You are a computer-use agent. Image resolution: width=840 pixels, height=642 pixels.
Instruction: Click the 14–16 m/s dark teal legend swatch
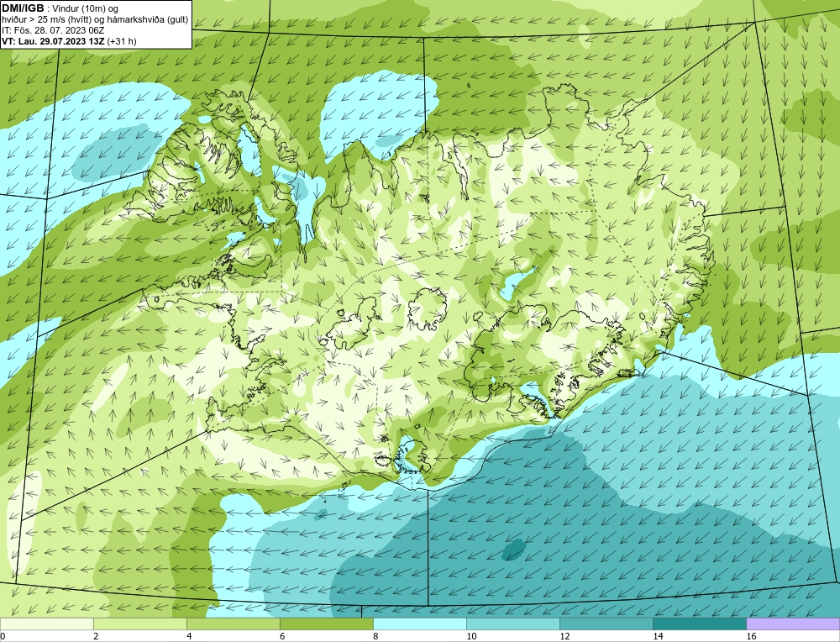tap(699, 624)
